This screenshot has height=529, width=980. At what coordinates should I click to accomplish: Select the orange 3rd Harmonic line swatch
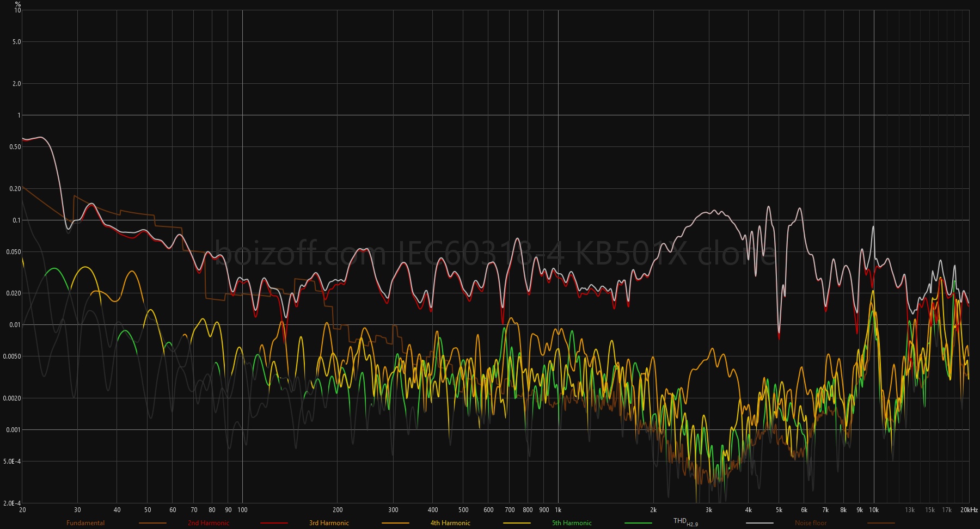coord(395,523)
